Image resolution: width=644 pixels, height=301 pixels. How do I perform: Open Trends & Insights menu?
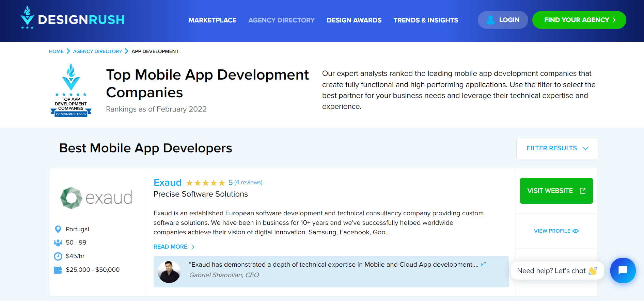pos(426,20)
